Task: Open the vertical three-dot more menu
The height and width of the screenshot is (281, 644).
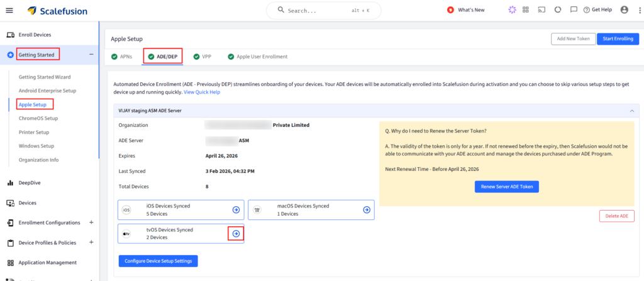Action: click(x=640, y=10)
